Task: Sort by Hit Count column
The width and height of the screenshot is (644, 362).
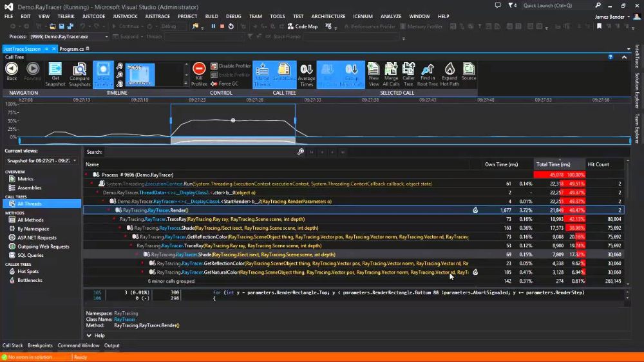Action: [x=598, y=164]
